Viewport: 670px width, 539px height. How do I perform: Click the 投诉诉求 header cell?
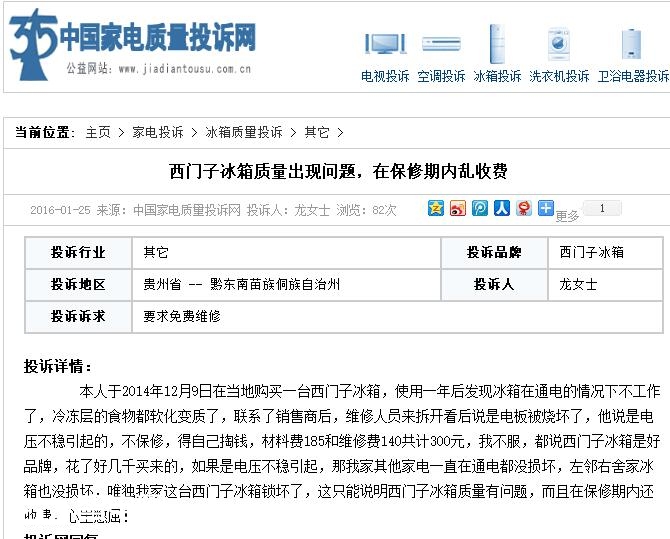pyautogui.click(x=78, y=317)
